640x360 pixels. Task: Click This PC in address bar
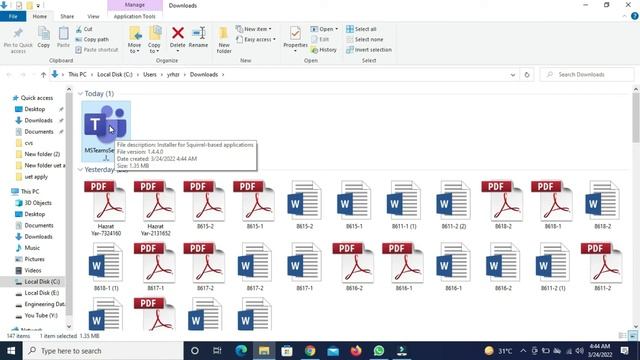[77, 75]
